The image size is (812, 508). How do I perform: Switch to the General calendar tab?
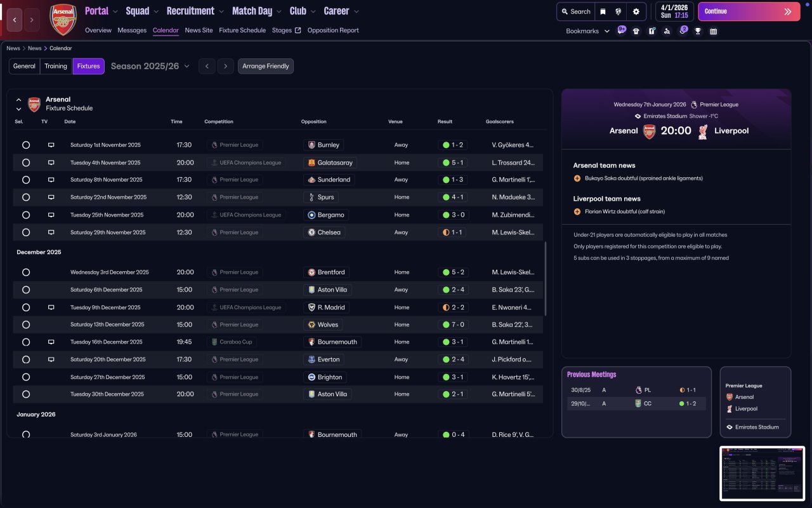click(25, 66)
